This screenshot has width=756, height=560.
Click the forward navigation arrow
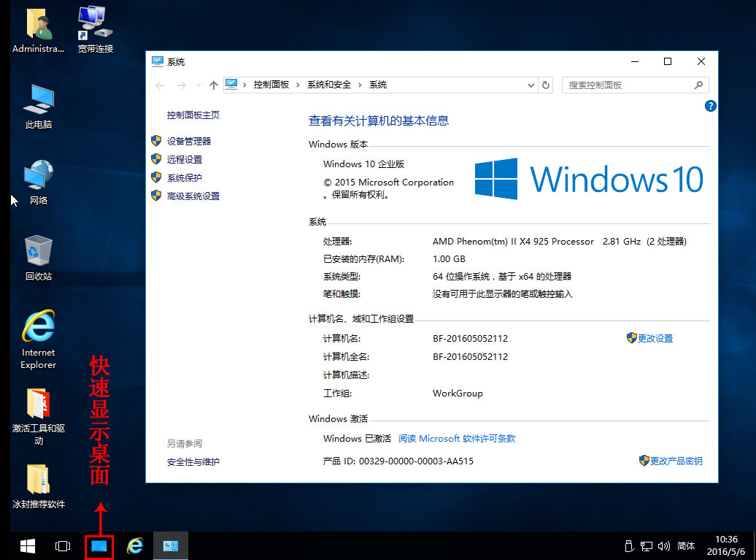click(181, 85)
